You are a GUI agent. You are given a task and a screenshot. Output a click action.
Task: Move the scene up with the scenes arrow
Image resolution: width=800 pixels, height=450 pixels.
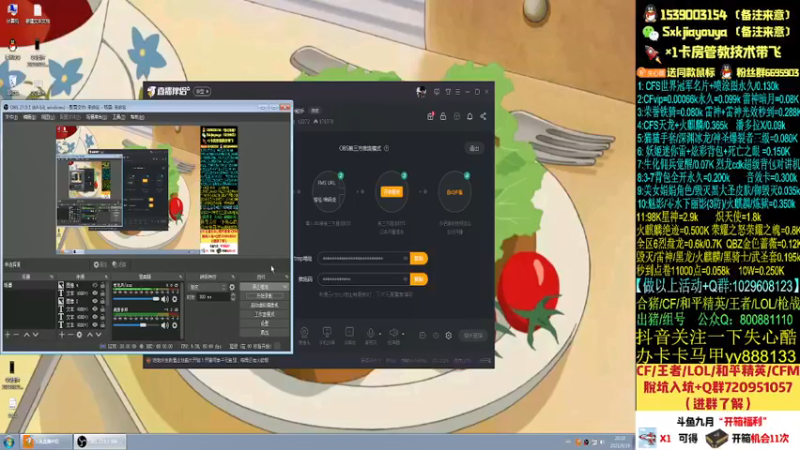pyautogui.click(x=27, y=335)
